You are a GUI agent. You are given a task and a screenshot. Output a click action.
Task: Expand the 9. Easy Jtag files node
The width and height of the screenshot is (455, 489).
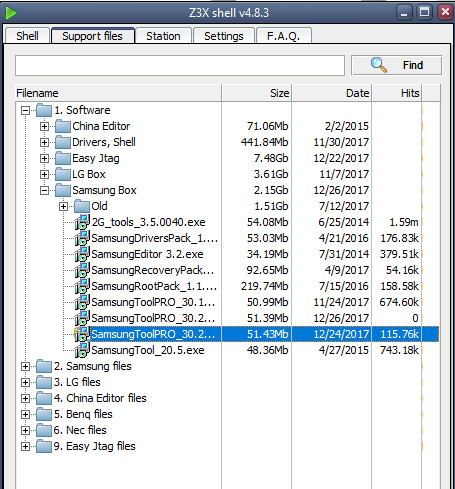click(x=25, y=446)
